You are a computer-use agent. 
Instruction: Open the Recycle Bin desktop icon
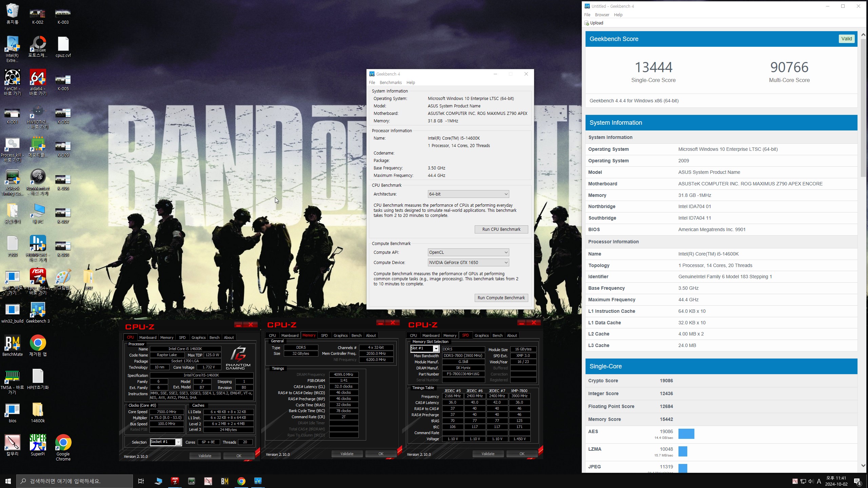click(12, 14)
